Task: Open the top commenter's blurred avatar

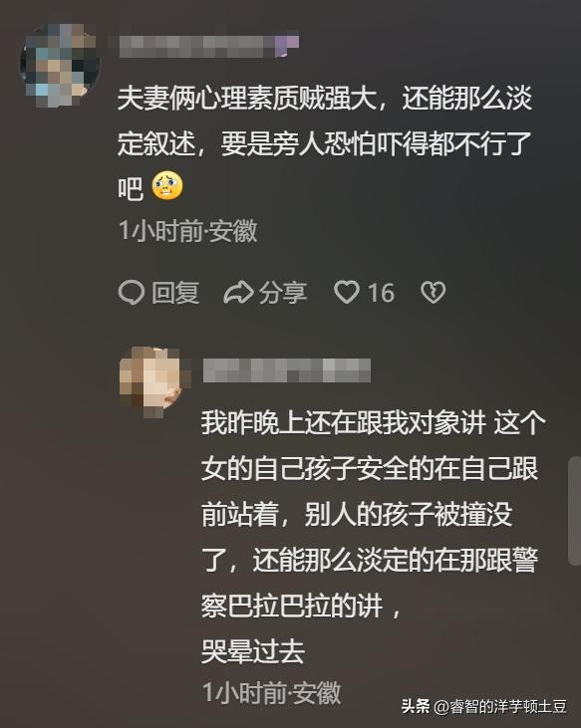Action: pyautogui.click(x=60, y=64)
